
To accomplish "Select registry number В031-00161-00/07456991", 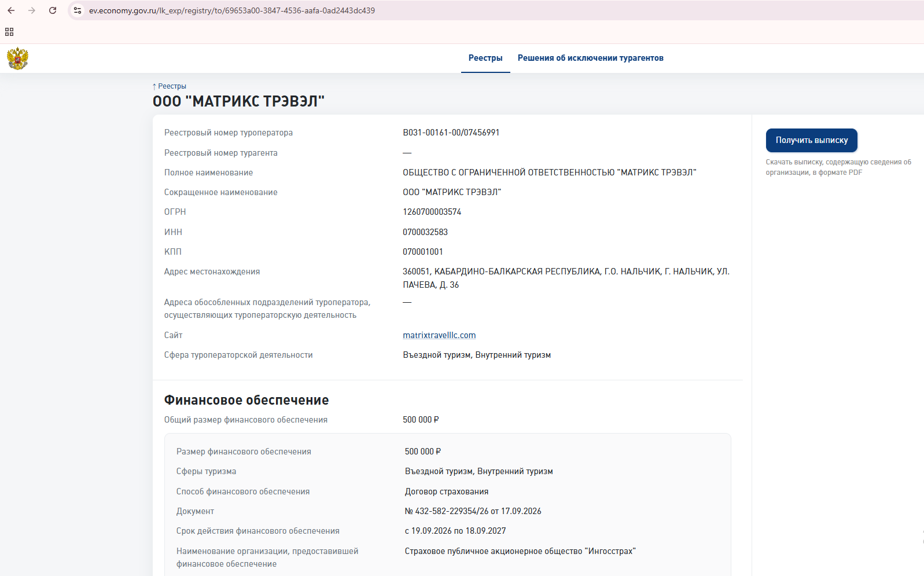I will point(451,133).
